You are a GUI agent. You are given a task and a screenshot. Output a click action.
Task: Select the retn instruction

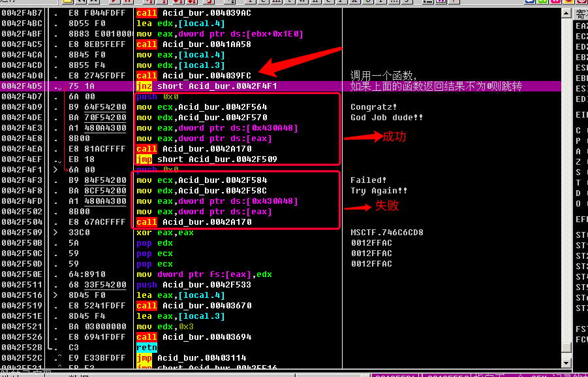[x=147, y=348]
